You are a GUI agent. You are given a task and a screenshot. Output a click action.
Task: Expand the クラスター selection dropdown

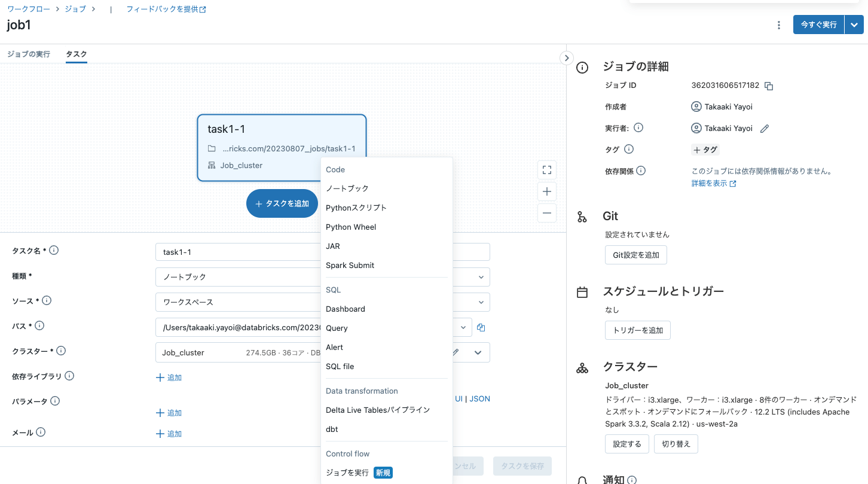click(478, 352)
